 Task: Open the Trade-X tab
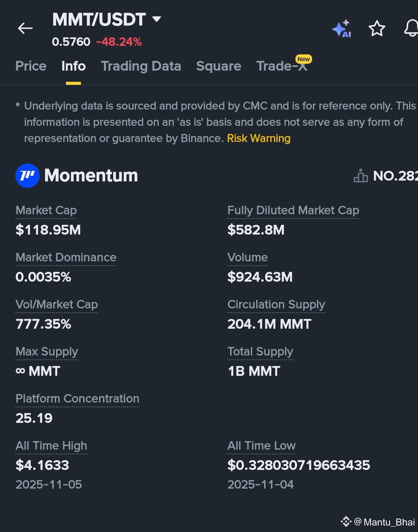pyautogui.click(x=282, y=66)
